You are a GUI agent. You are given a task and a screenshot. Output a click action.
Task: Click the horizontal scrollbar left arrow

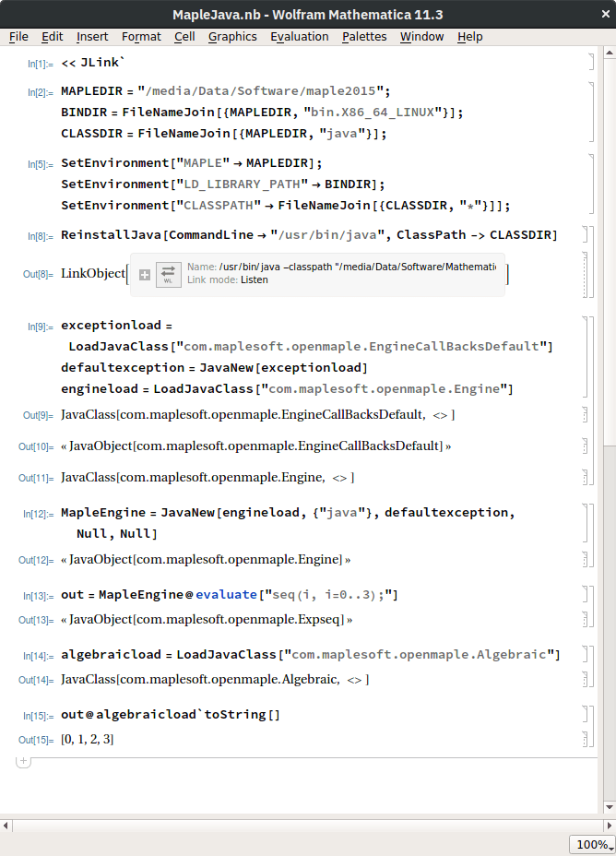(6, 826)
